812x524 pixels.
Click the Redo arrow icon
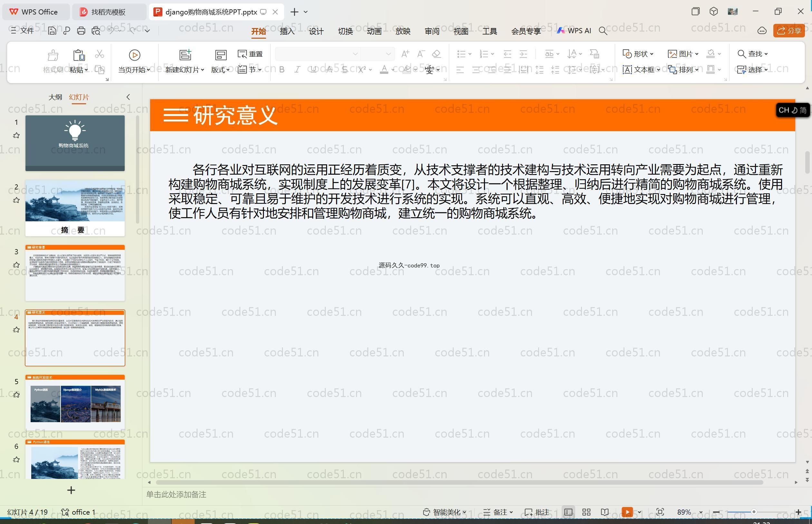(x=133, y=31)
